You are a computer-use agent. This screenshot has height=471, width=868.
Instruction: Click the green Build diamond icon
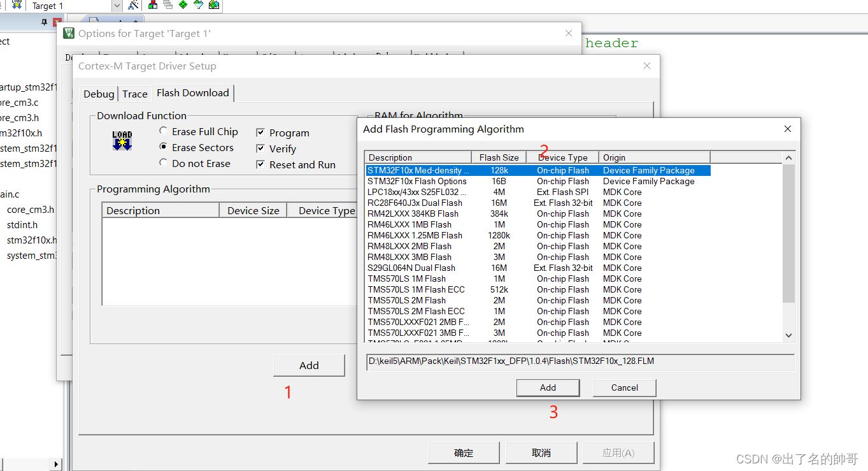click(183, 6)
